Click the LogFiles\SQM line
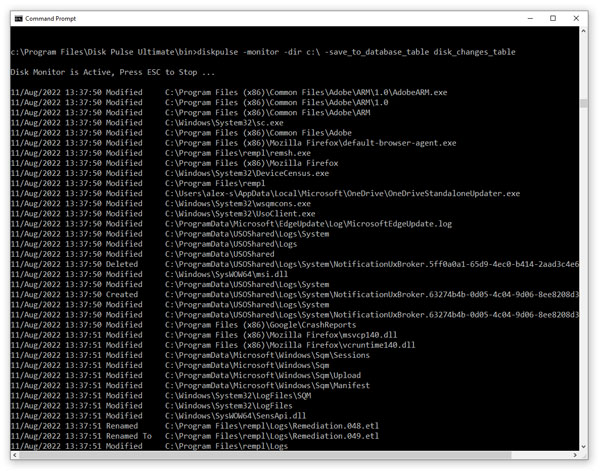The width and height of the screenshot is (600, 471). tap(161, 396)
